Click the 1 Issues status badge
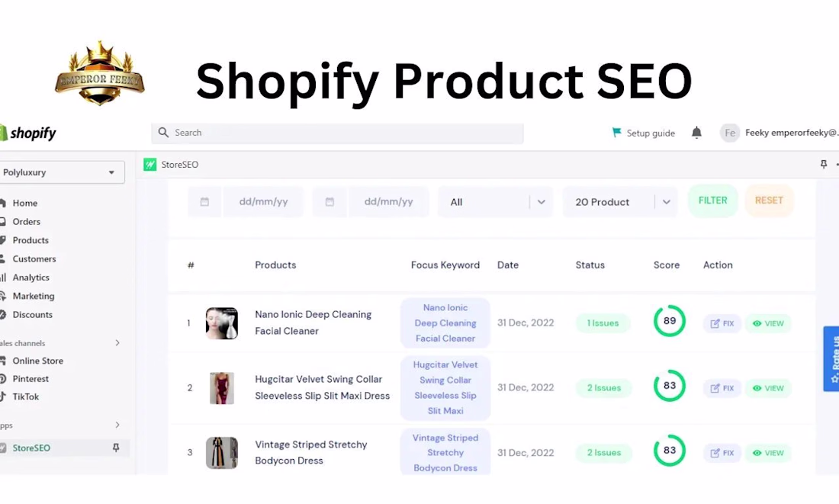This screenshot has height=504, width=839. click(x=603, y=323)
